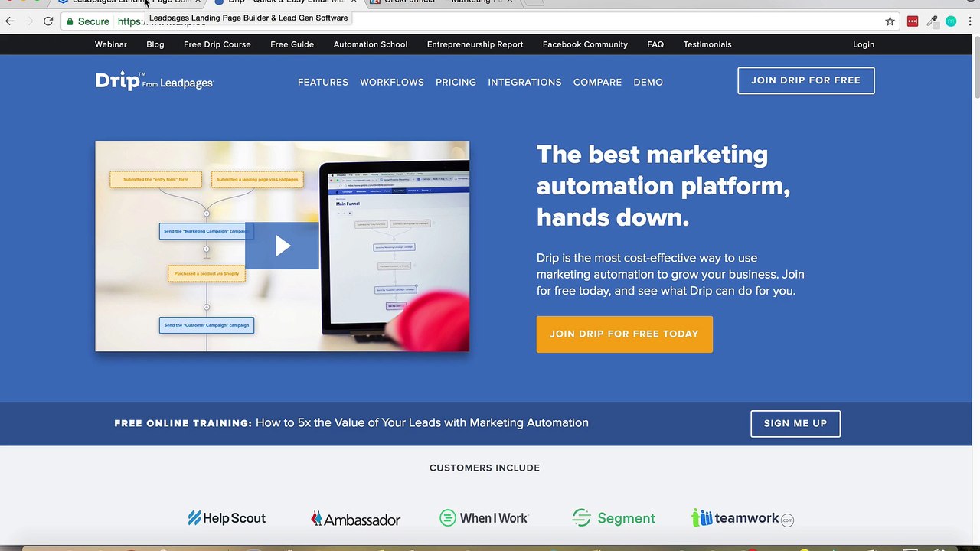The image size is (980, 551).
Task: Go back to the previous page
Action: [x=10, y=21]
